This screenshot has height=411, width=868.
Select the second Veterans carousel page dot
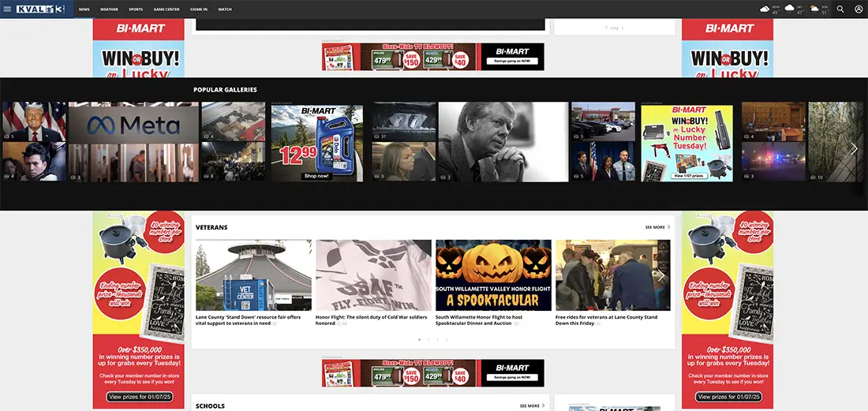(428, 340)
